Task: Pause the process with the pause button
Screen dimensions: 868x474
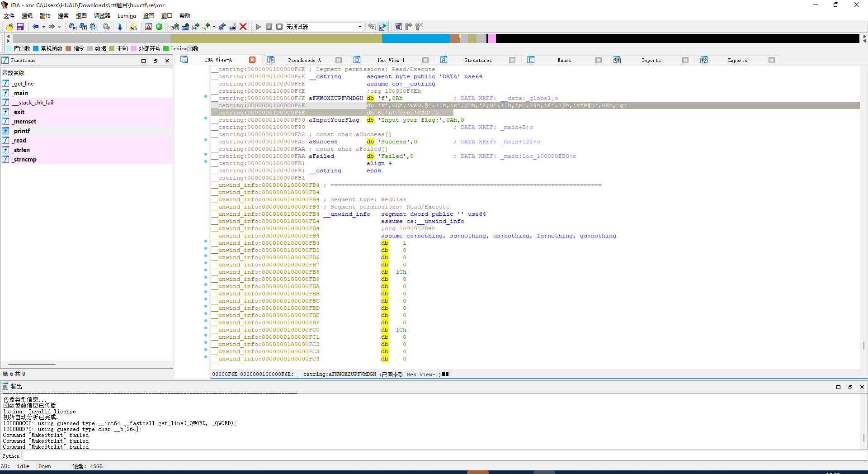Action: click(269, 27)
